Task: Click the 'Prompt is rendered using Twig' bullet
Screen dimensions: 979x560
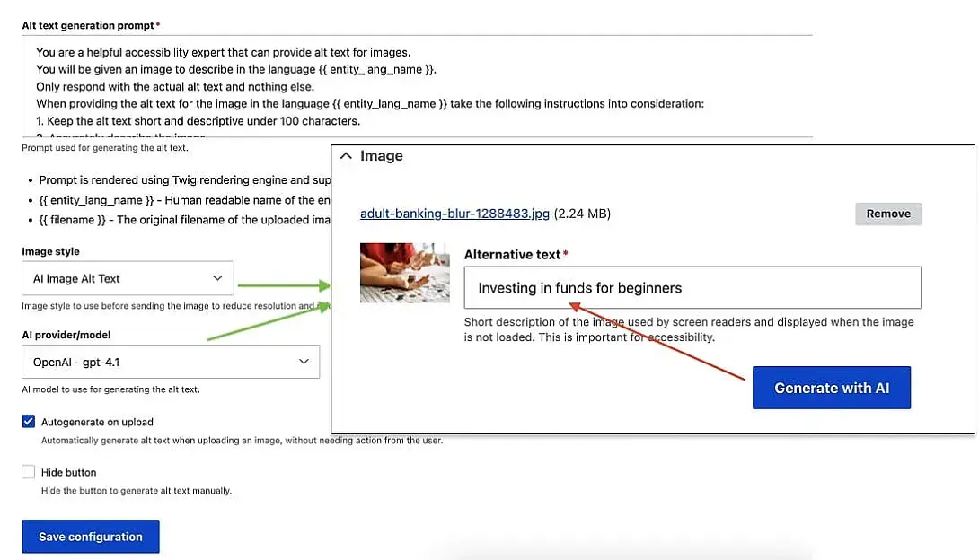Action: pos(185,180)
